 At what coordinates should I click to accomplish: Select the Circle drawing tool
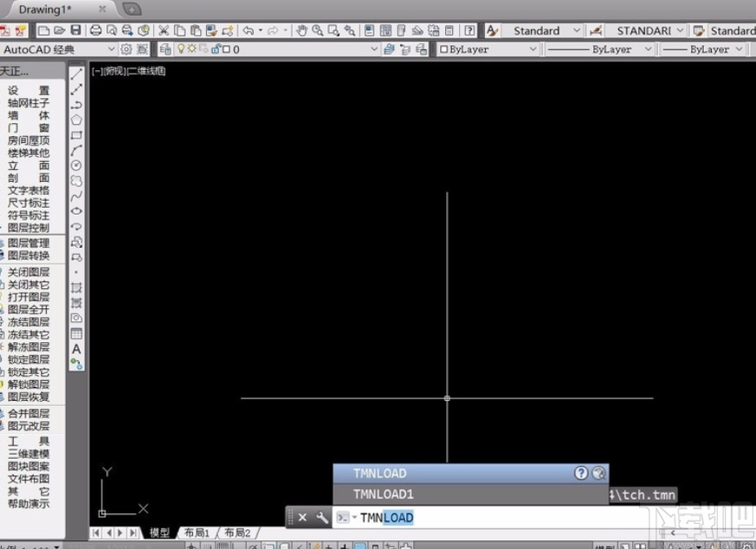point(76,165)
